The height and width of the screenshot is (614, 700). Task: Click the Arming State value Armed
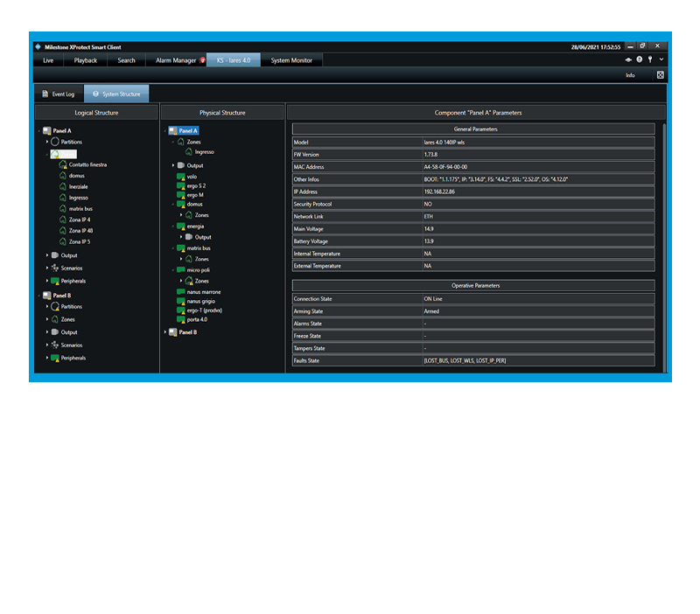(x=431, y=311)
